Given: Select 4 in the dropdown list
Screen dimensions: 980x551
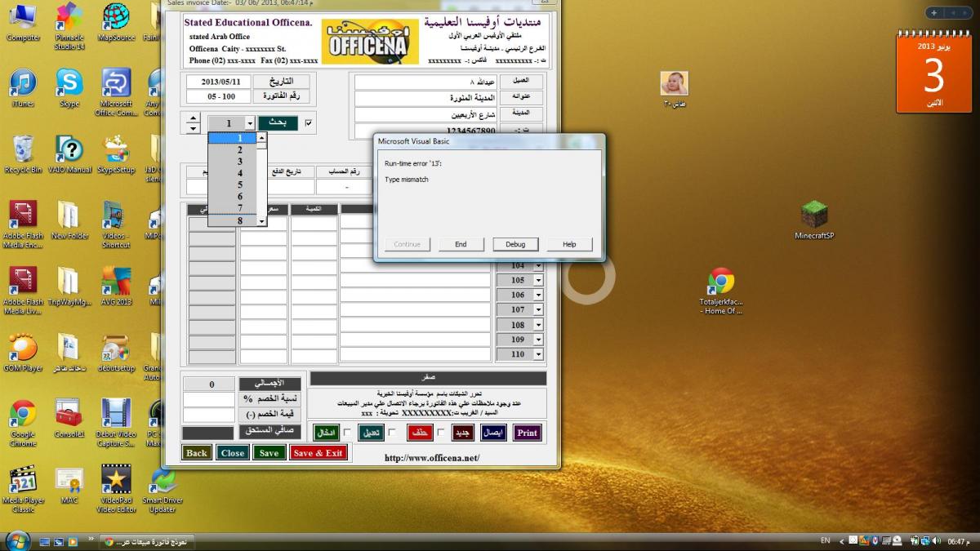Looking at the screenshot, I should [233, 174].
